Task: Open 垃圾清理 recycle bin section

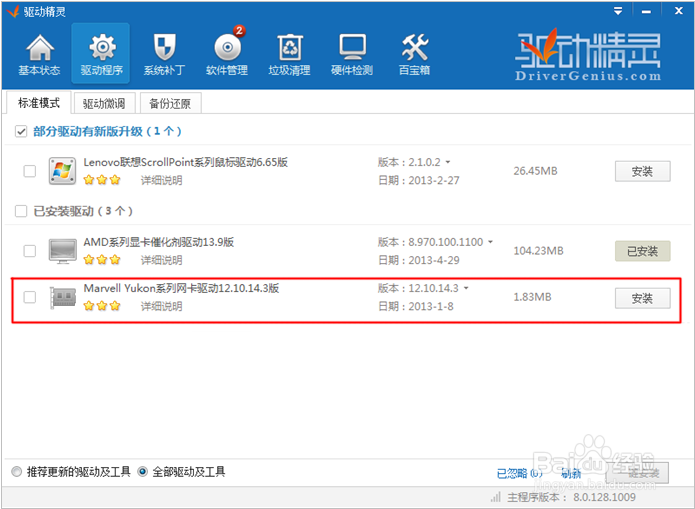Action: [x=289, y=55]
